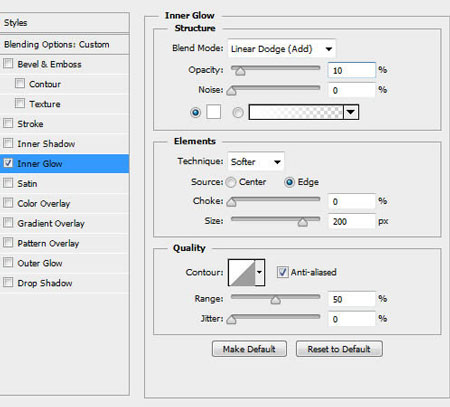
Task: Uncheck the Inner Glow effect checkbox
Action: (x=8, y=163)
